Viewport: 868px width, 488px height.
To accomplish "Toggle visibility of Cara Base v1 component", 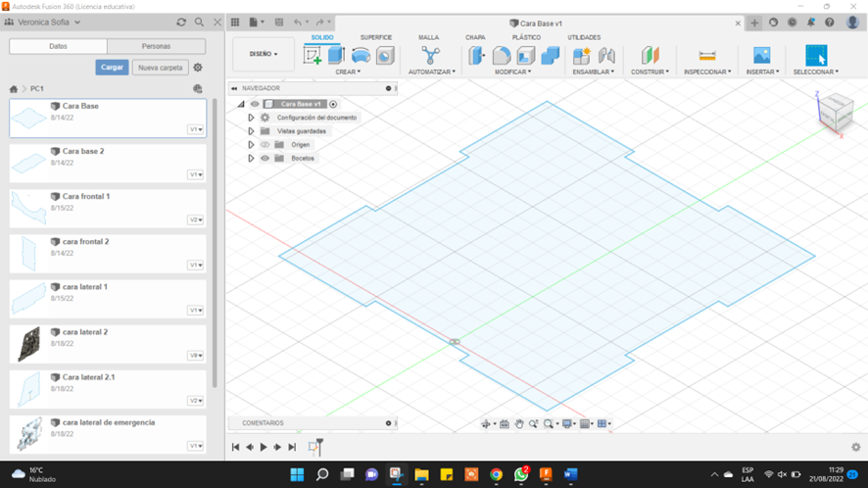I will [255, 104].
